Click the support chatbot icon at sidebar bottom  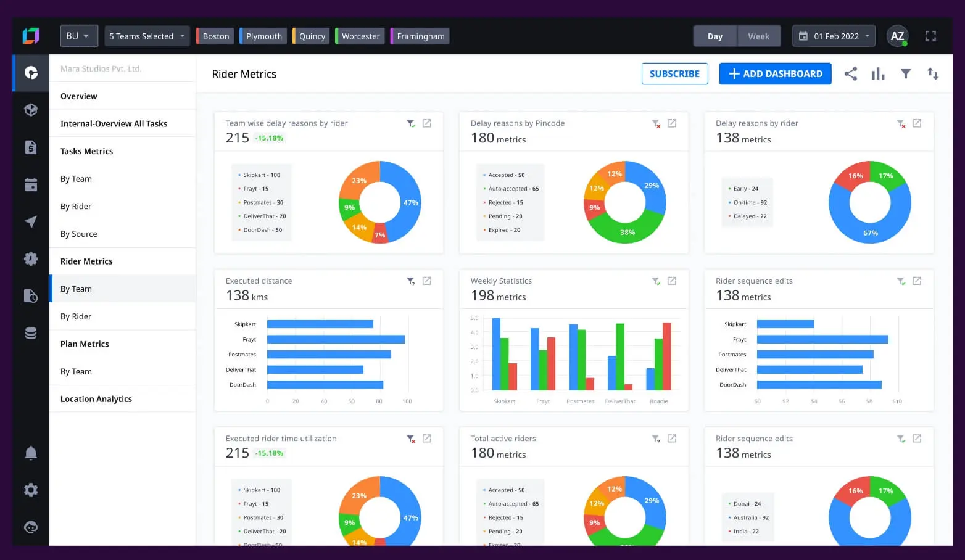coord(31,527)
